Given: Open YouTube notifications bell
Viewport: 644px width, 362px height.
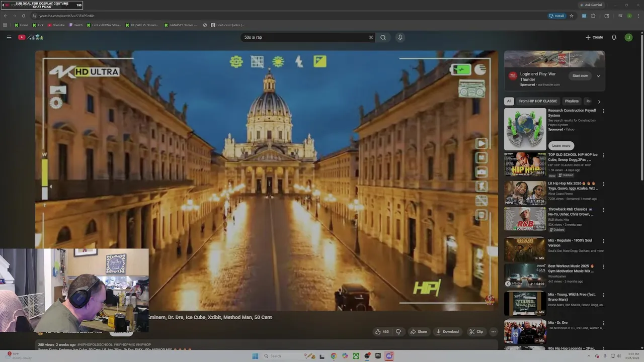Looking at the screenshot, I should (614, 37).
